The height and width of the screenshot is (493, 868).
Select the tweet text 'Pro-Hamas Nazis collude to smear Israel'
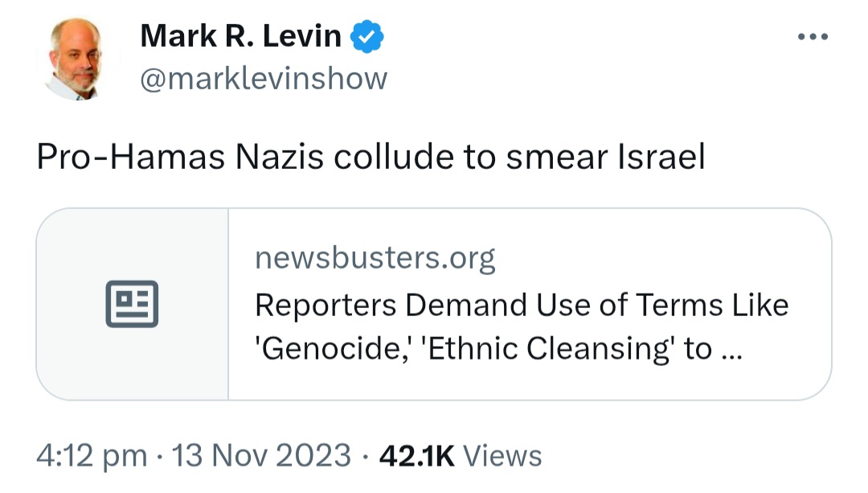coord(371,157)
